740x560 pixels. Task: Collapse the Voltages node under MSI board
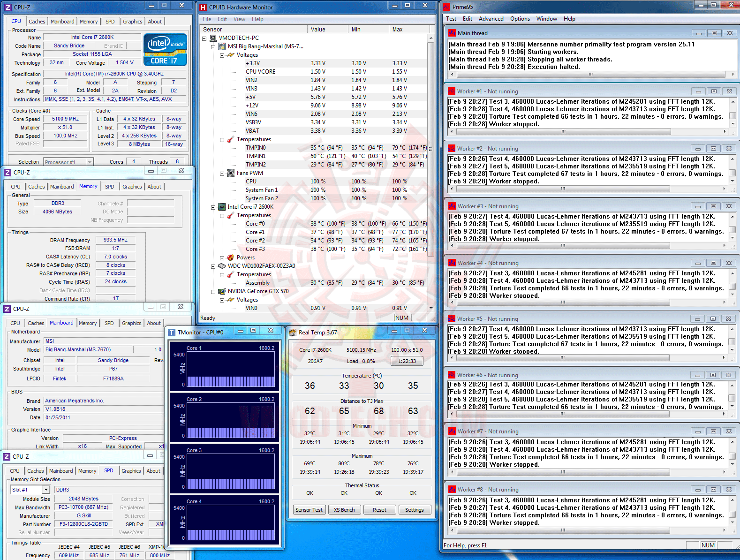click(222, 55)
